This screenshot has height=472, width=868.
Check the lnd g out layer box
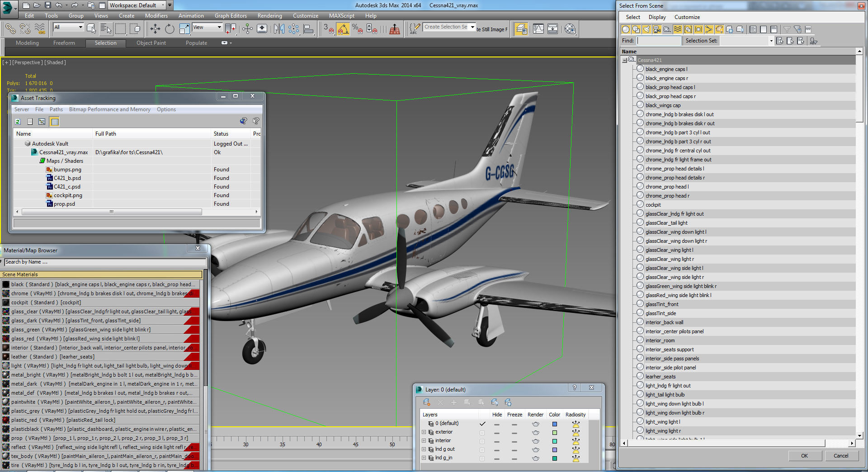click(482, 450)
